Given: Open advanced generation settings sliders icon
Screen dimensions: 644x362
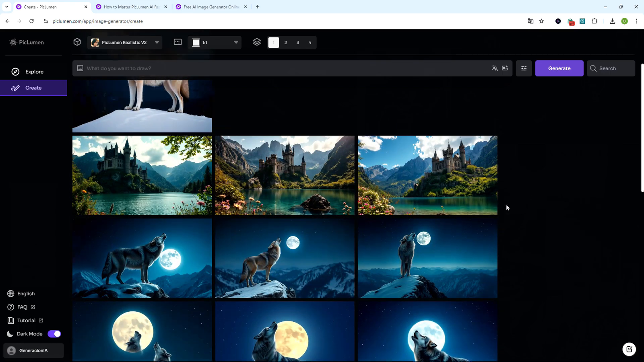Looking at the screenshot, I should [x=524, y=68].
